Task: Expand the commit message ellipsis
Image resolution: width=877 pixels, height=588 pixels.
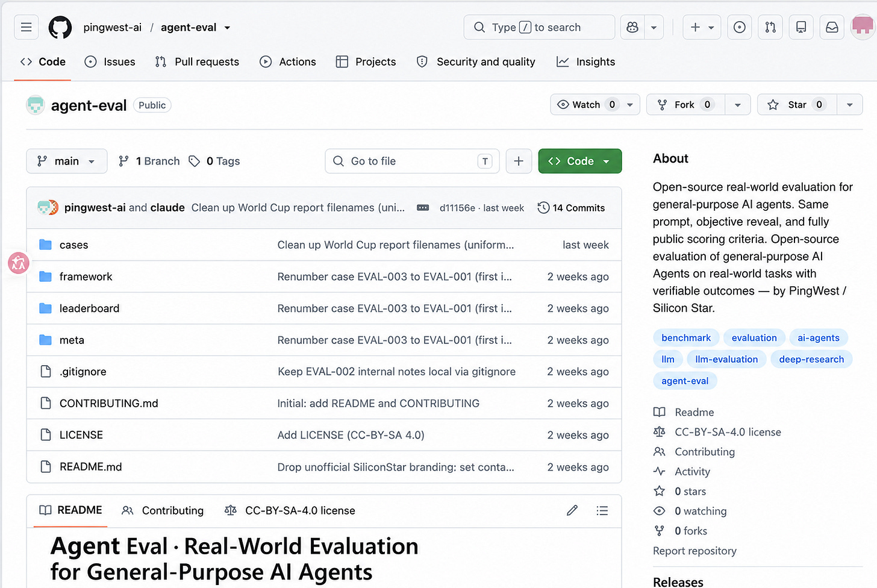Action: 423,208
